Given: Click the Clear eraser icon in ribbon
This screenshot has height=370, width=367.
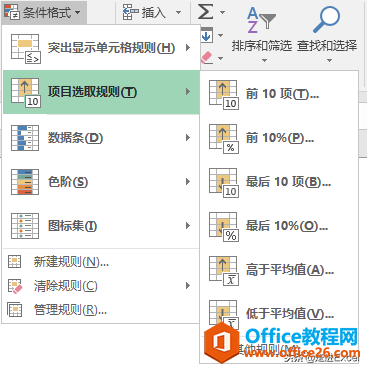Looking at the screenshot, I should click(x=207, y=57).
